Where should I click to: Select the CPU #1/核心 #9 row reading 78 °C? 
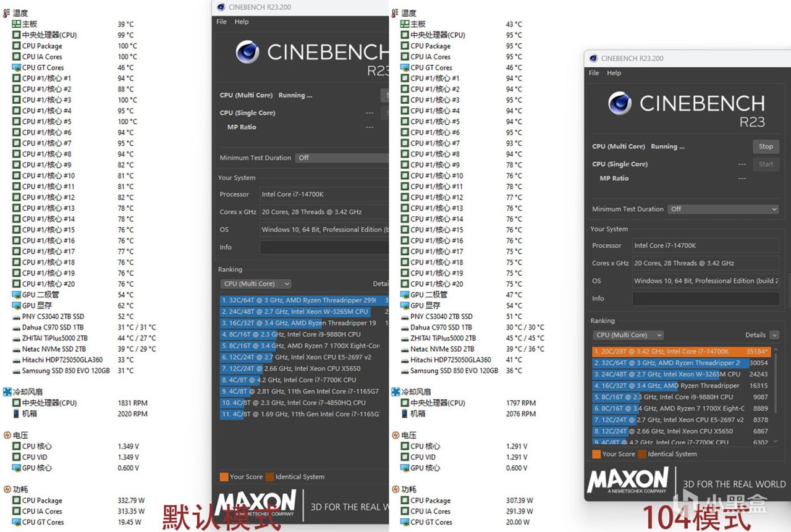[462, 165]
